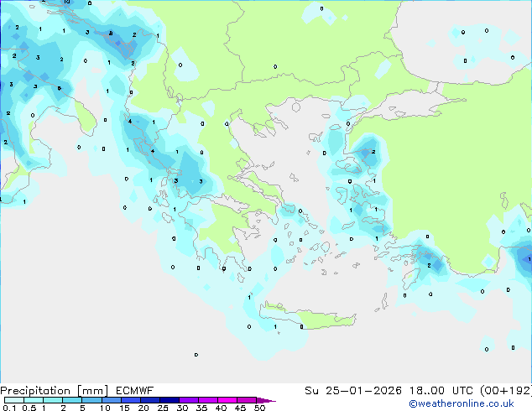Click the 5–10 mm legend swatch
The height and width of the screenshot is (411, 532).
(x=91, y=400)
